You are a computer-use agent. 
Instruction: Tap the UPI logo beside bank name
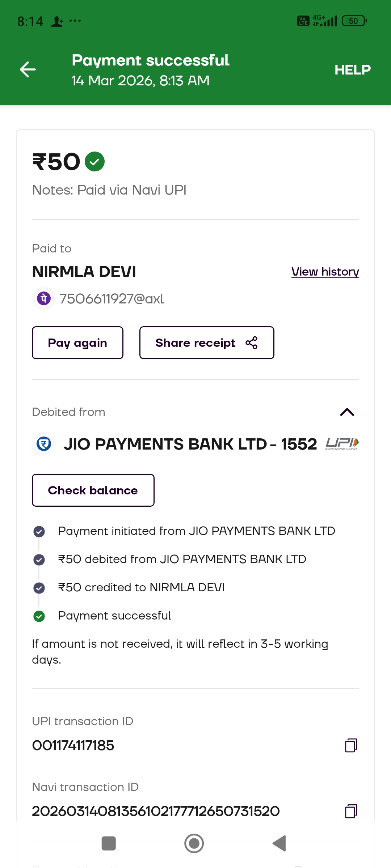click(342, 444)
